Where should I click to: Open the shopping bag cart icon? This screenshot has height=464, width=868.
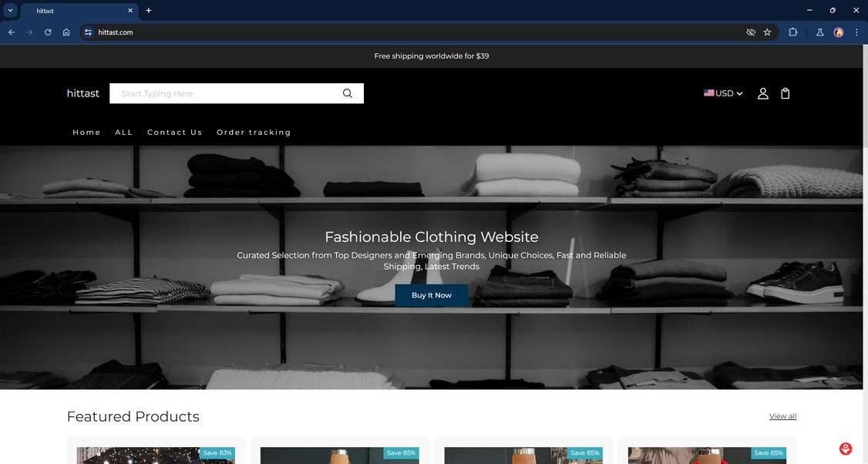click(785, 92)
